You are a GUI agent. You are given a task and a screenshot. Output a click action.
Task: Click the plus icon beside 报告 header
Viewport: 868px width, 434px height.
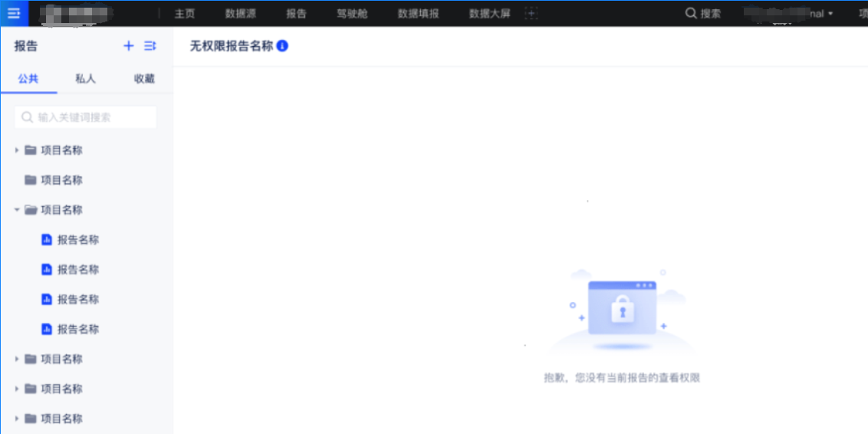pos(129,46)
